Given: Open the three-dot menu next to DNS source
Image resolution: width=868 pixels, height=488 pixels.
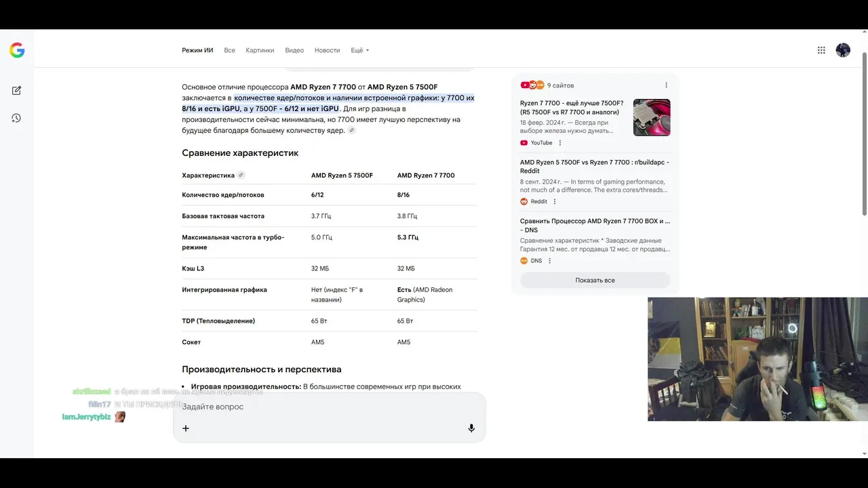Looking at the screenshot, I should click(550, 261).
